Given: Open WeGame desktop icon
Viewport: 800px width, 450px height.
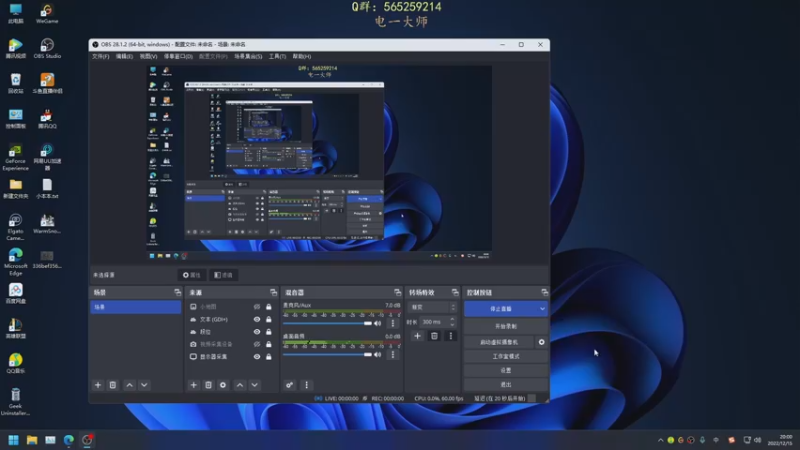Looking at the screenshot, I should pos(47,14).
